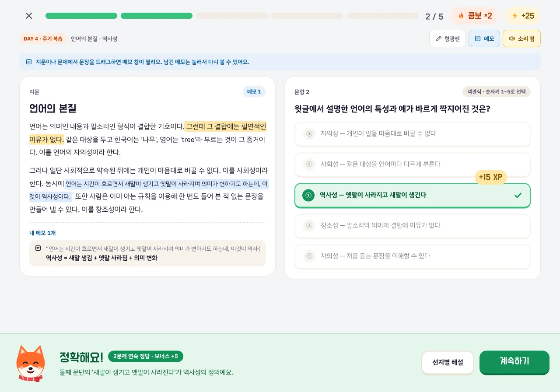Click the passage title 언어의 본질
This screenshot has width=560, height=392.
(53, 108)
